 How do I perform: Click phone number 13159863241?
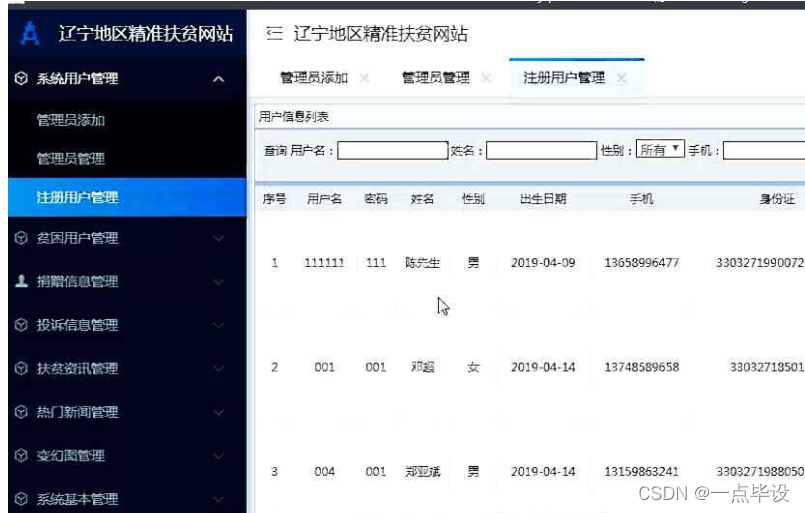[x=642, y=471]
